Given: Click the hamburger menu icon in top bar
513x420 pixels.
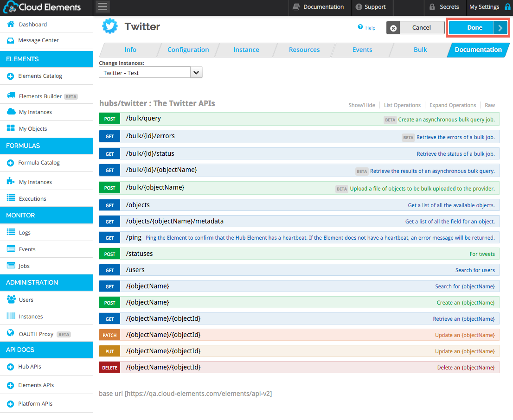Looking at the screenshot, I should [103, 7].
